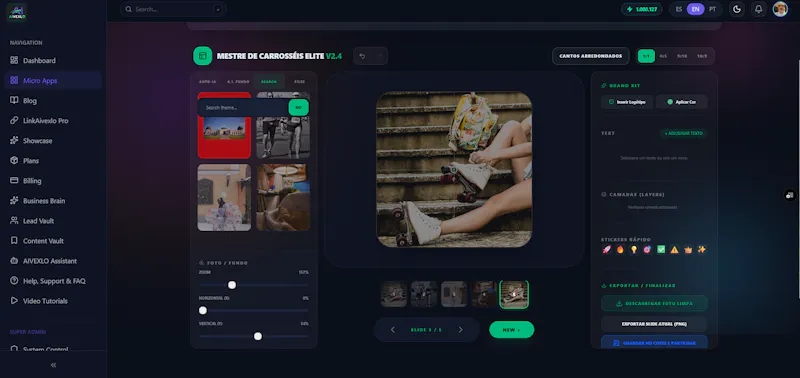Click Descarregar Foto Limpa
Viewport: 800px width, 378px height.
[x=654, y=304]
